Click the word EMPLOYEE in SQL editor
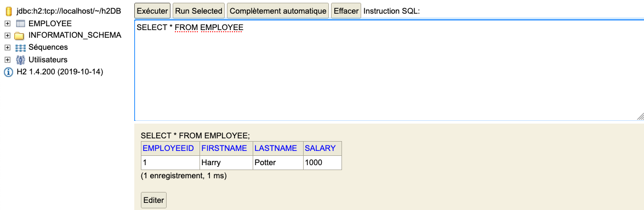Image resolution: width=644 pixels, height=210 pixels. pos(222,27)
